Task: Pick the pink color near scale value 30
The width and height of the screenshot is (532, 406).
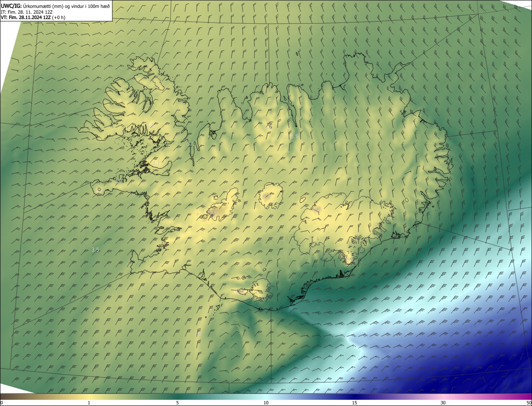Action: 443,396
